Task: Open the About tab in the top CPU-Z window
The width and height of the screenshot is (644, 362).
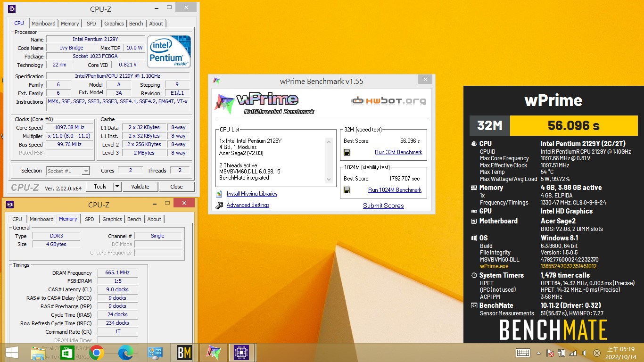Action: coord(156,24)
